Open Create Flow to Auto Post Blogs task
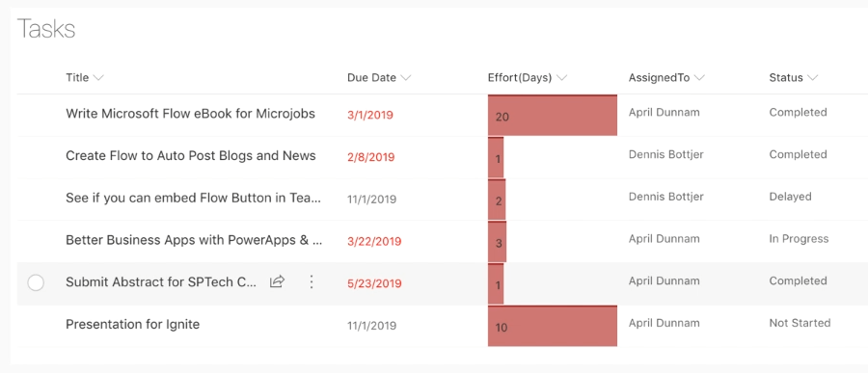This screenshot has height=373, width=868. point(191,155)
